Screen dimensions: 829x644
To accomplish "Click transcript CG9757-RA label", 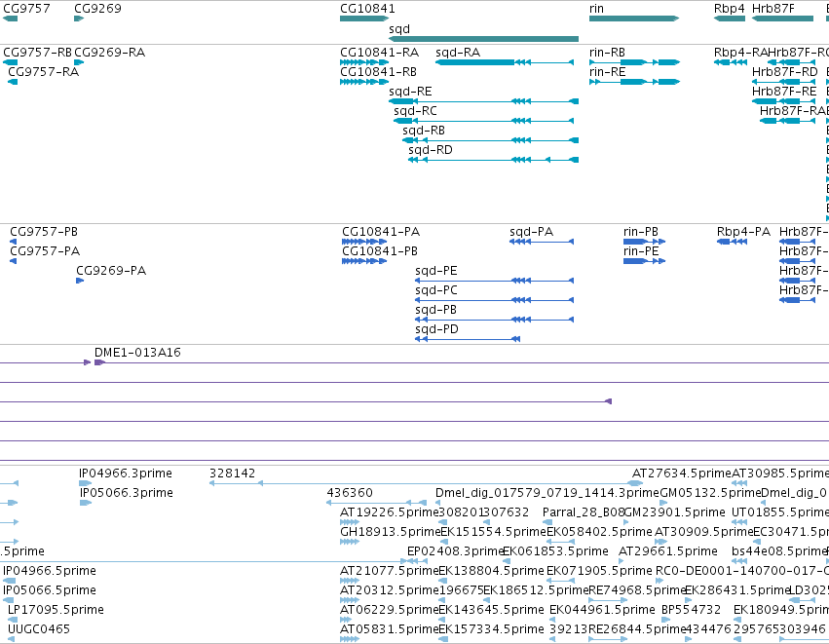I will click(x=44, y=72).
